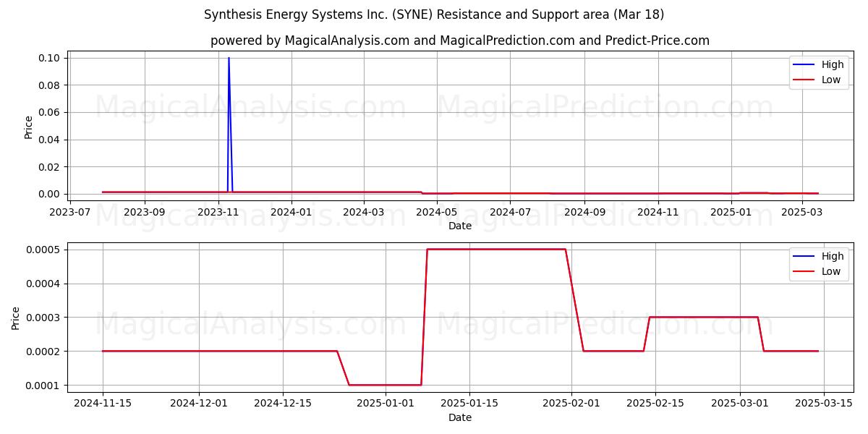Click the bottom chart 'Date' axis label
Screen dimensions: 868x434
click(460, 417)
